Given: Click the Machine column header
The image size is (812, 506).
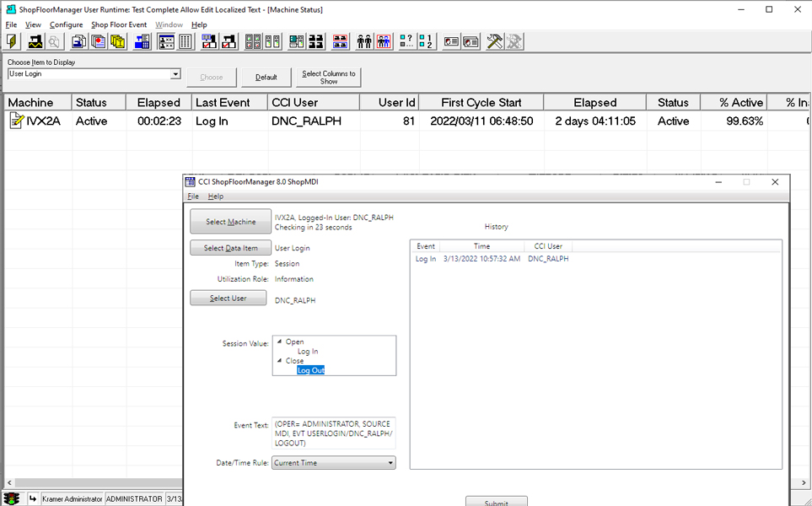Looking at the screenshot, I should pos(38,103).
